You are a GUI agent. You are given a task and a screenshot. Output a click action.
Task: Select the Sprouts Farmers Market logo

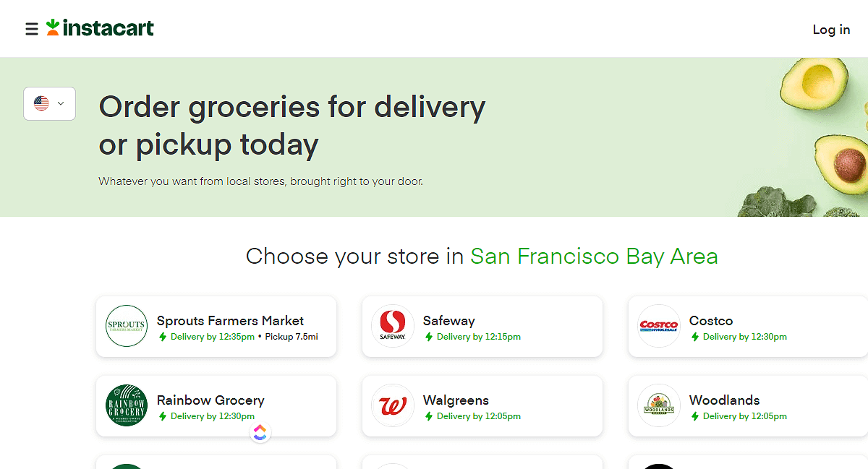[127, 326]
